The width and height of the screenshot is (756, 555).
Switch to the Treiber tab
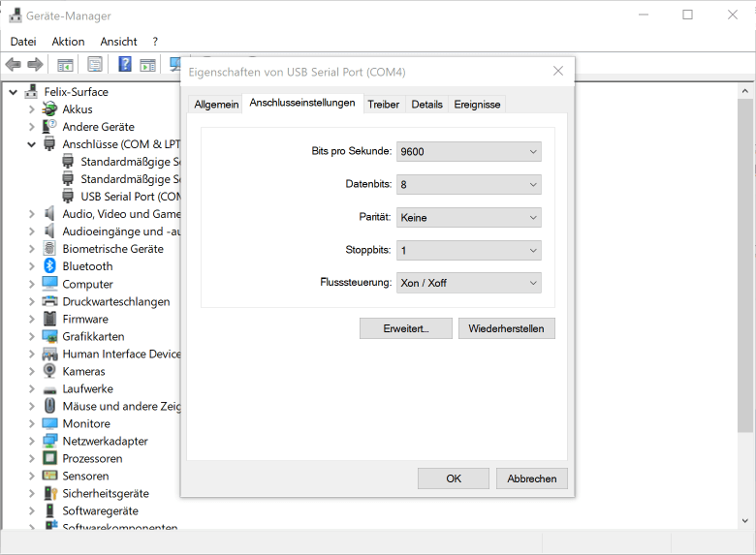(383, 105)
